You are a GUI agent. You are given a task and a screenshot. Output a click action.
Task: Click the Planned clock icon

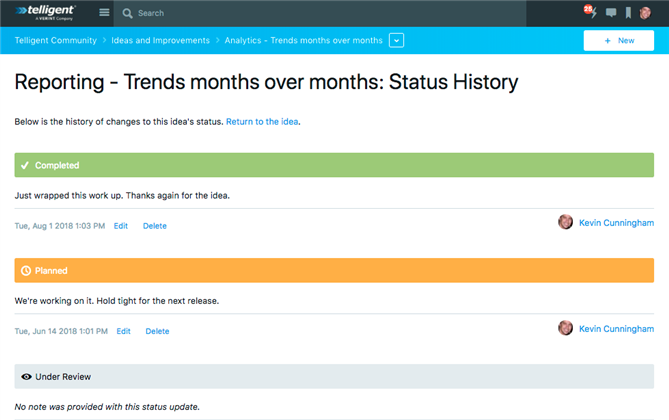pos(26,271)
